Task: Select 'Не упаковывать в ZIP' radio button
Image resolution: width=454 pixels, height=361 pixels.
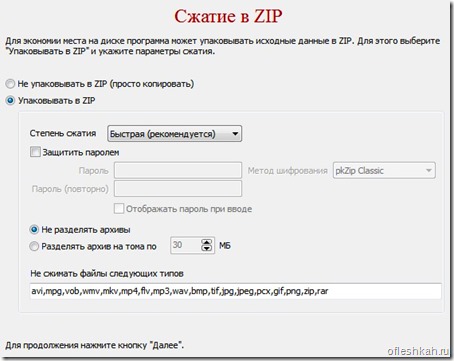Action: (10, 84)
